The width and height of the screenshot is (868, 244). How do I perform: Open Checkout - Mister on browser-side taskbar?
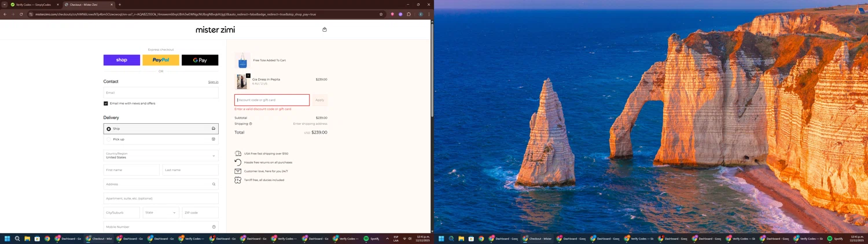100,239
